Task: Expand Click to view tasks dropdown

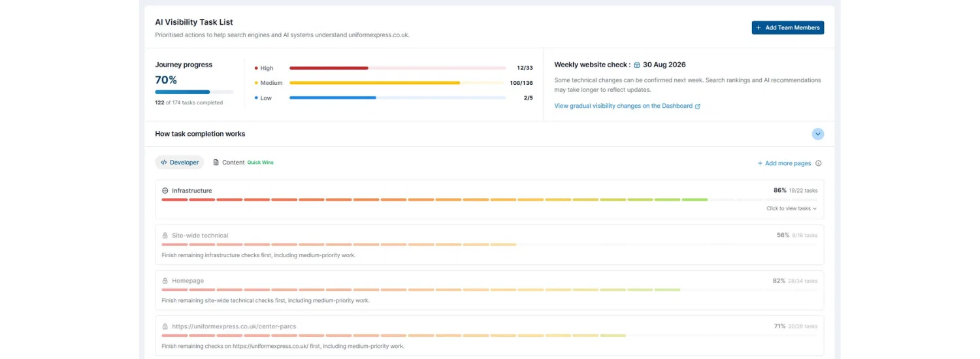Action: tap(792, 208)
